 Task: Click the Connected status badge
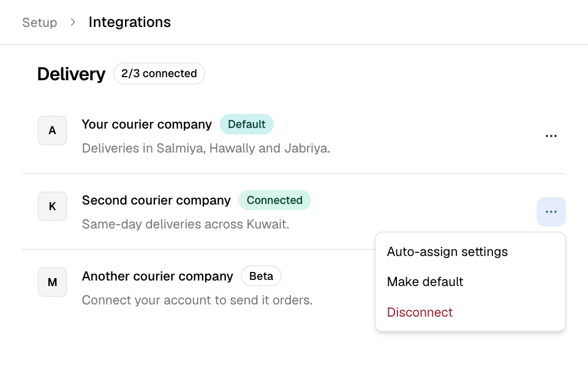[274, 200]
